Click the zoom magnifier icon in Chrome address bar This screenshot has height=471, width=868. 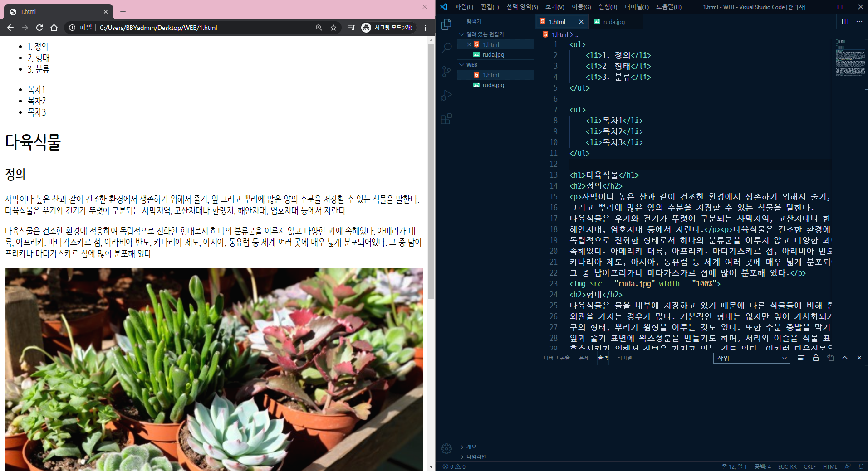click(319, 28)
